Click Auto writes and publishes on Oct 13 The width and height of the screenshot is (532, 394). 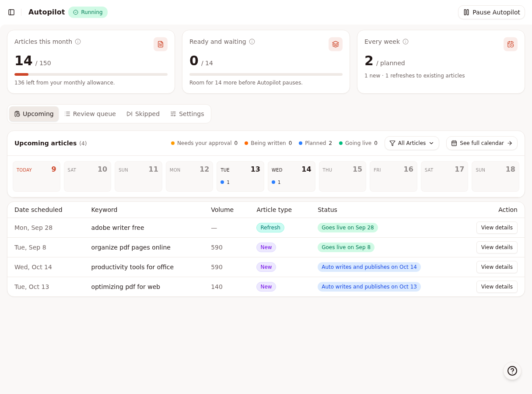point(369,287)
